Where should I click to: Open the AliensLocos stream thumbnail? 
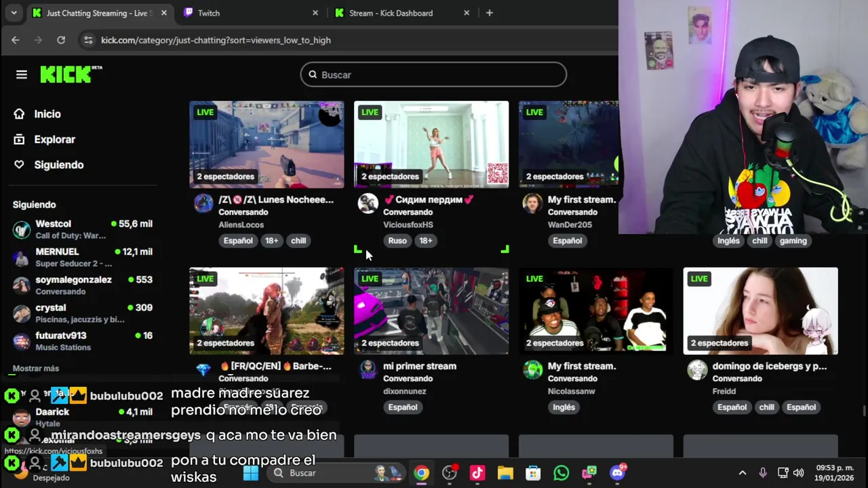coord(267,144)
